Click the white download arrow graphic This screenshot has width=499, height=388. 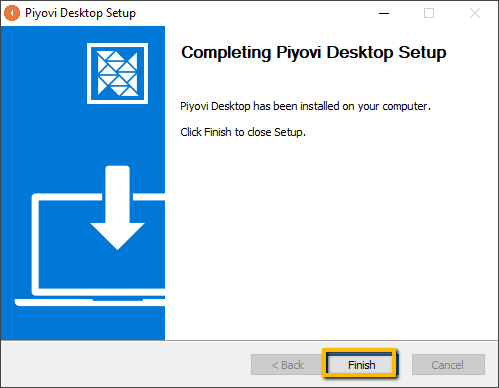117,207
